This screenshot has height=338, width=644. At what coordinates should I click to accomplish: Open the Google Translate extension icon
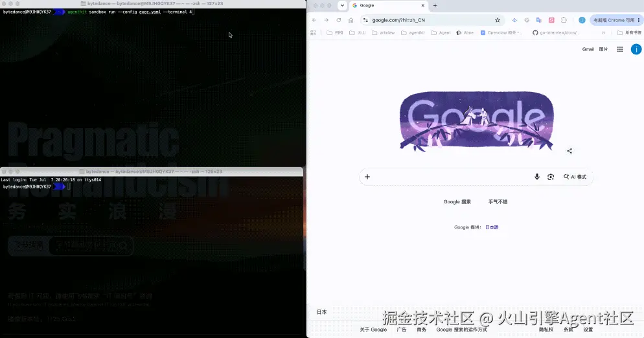coord(539,20)
